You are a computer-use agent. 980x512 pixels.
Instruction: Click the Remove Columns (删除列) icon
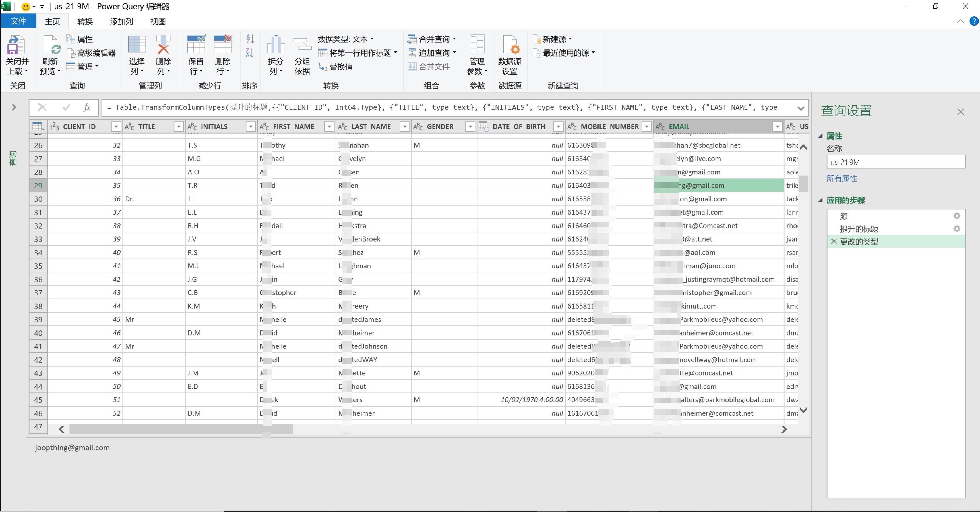[163, 45]
